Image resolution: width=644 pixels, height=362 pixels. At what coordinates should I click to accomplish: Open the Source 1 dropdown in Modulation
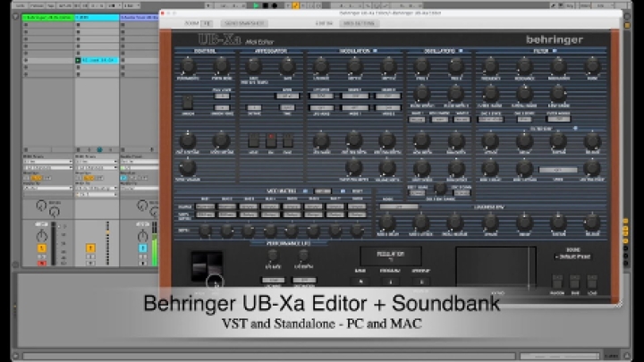point(355,96)
